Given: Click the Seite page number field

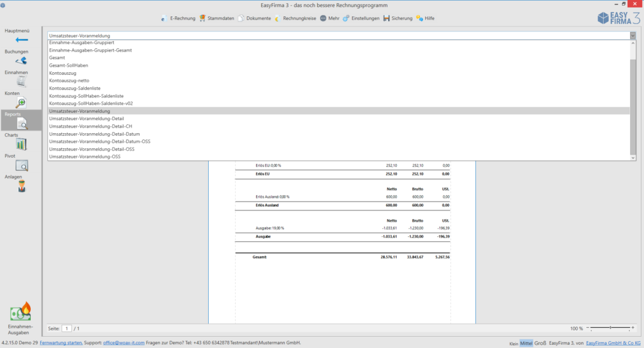Looking at the screenshot, I should click(67, 329).
